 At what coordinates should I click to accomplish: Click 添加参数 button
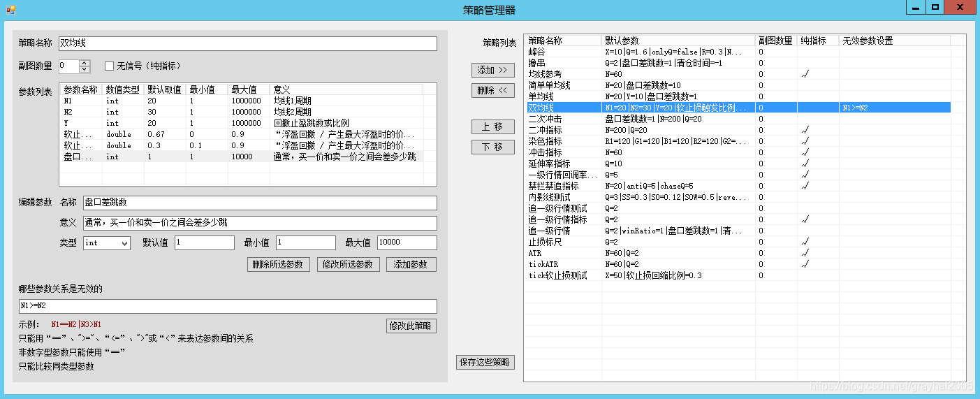(x=411, y=264)
